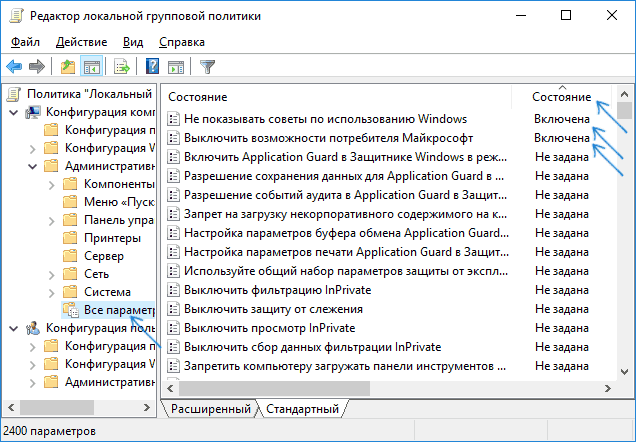The height and width of the screenshot is (442, 636).
Task: Select Запретить компьютеру загружать панели инструментов
Action: point(345,366)
